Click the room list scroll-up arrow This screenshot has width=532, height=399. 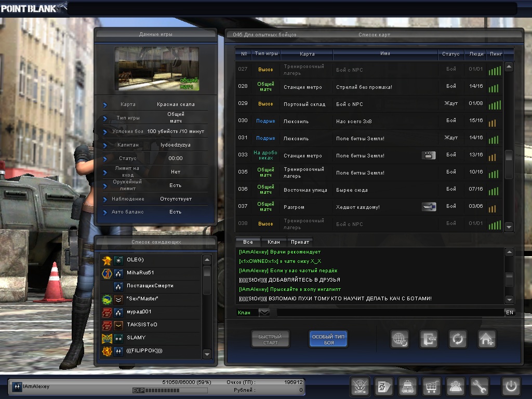(509, 67)
